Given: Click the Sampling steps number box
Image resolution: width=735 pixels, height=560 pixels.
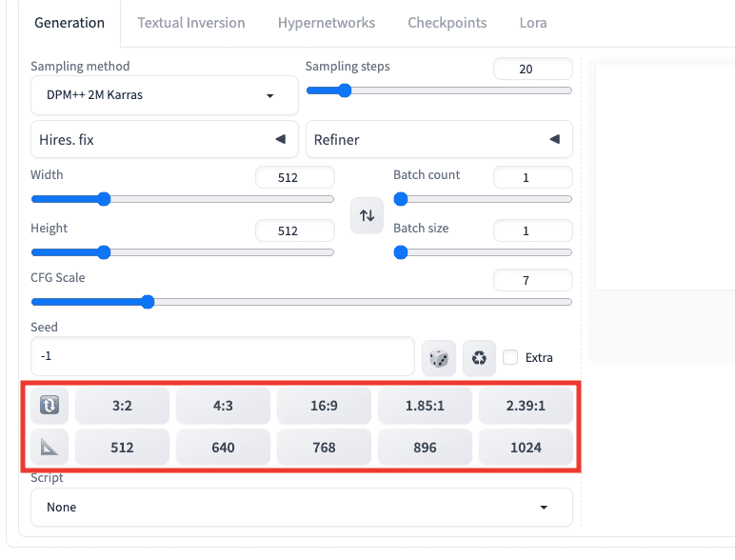Looking at the screenshot, I should (533, 69).
